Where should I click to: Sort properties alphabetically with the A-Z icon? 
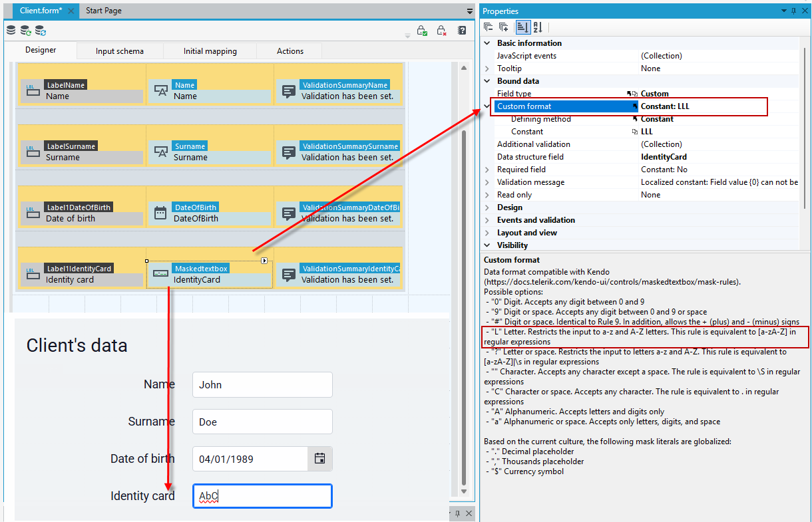click(538, 27)
